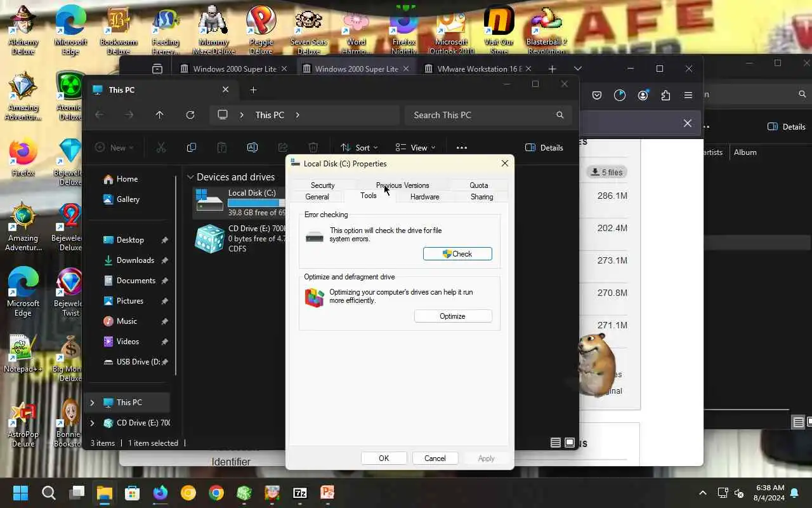Click the Rename icon in Explorer toolbar
Screen dimensions: 812x508
(252, 147)
